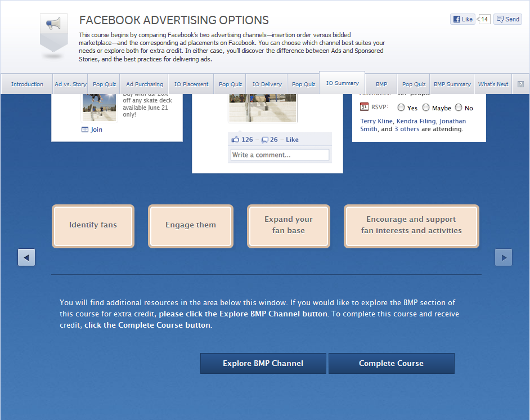The image size is (530, 420).
Task: Open the Pop Quiz tab after IO Delivery
Action: [x=303, y=84]
